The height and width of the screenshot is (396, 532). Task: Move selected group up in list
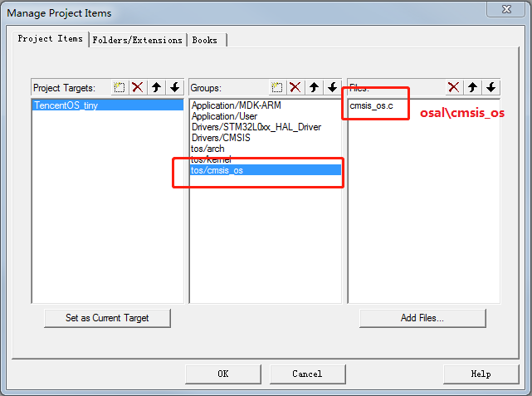pos(314,87)
